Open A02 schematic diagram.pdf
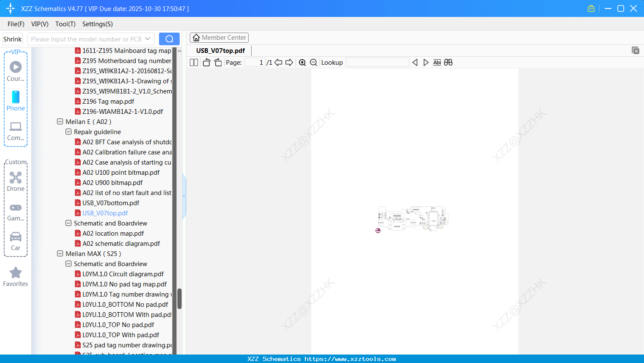This screenshot has width=644, height=363. coord(121,244)
